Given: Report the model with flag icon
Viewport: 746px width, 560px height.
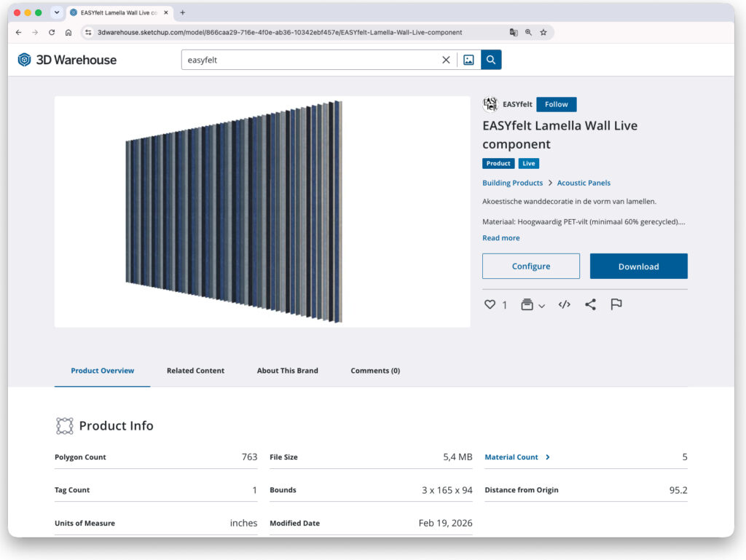Looking at the screenshot, I should click(616, 304).
